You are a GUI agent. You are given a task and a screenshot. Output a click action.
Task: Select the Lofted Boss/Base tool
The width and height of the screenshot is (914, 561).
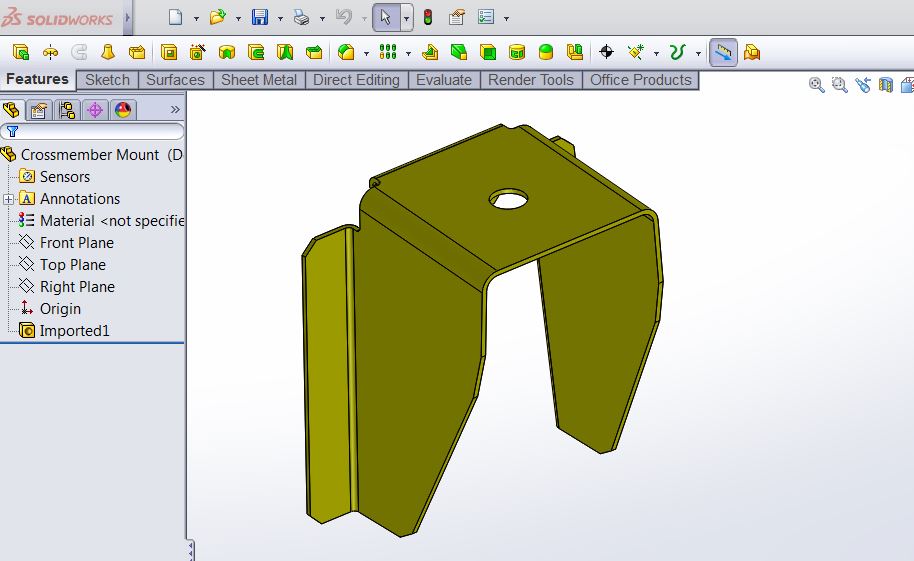(108, 52)
